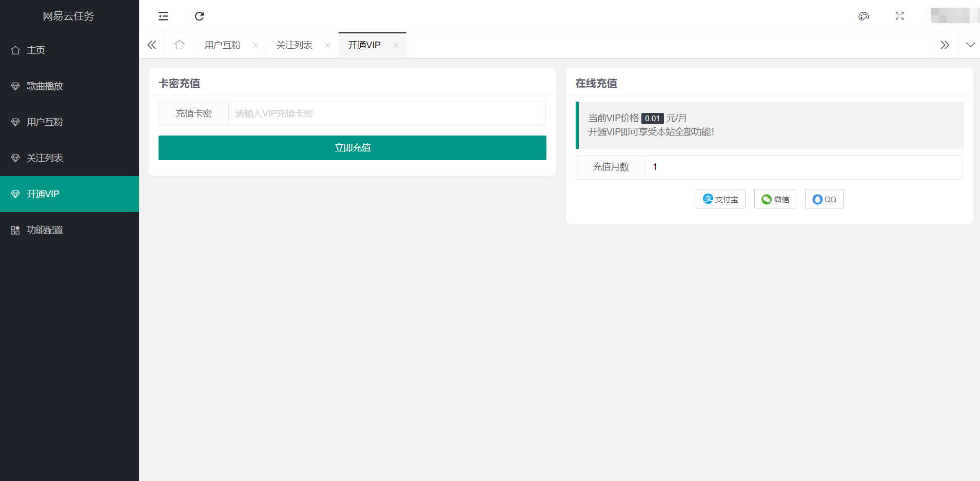The width and height of the screenshot is (980, 481).
Task: Expand the tab options with down chevron
Action: (971, 45)
